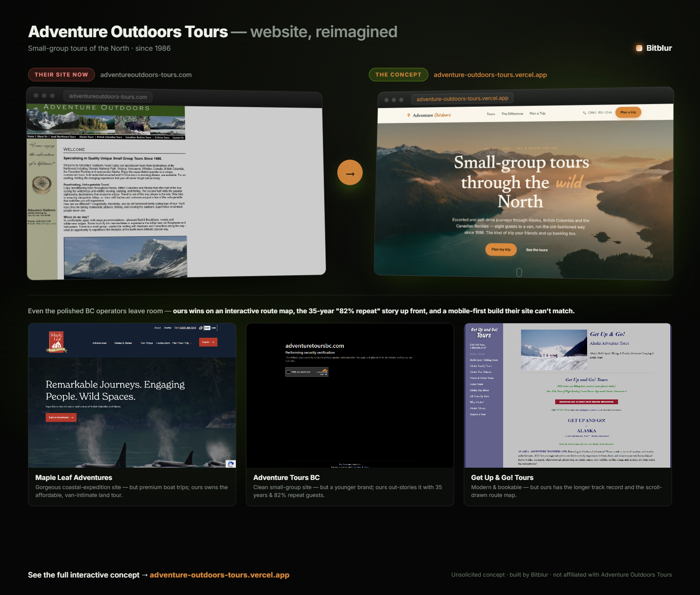Screen dimensions: 700x595
Task: Click the 'Plan my trip' hero button
Action: (x=501, y=249)
